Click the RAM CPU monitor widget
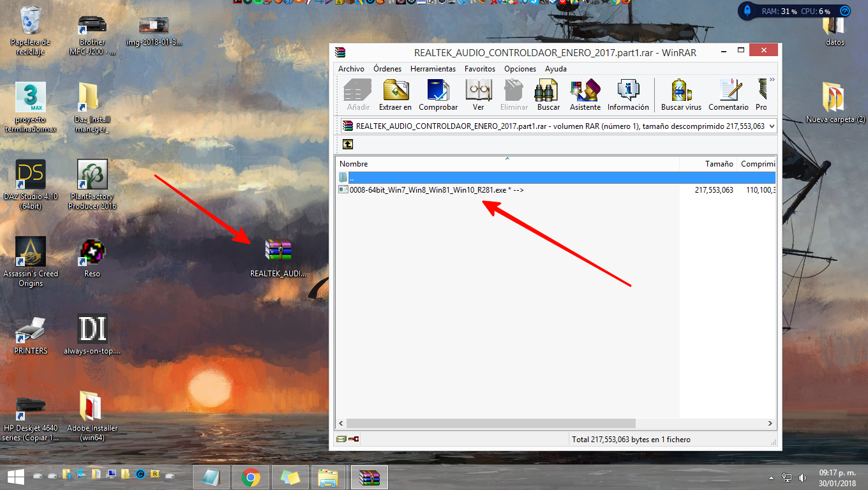Screen dimensions: 868x490 pyautogui.click(x=796, y=11)
